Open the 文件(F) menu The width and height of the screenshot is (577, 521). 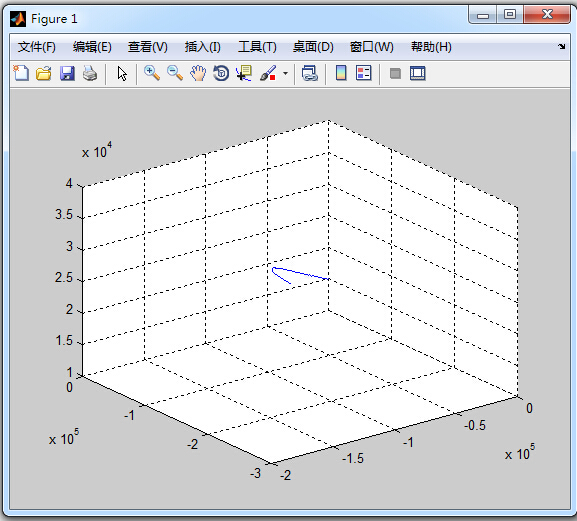(x=37, y=47)
